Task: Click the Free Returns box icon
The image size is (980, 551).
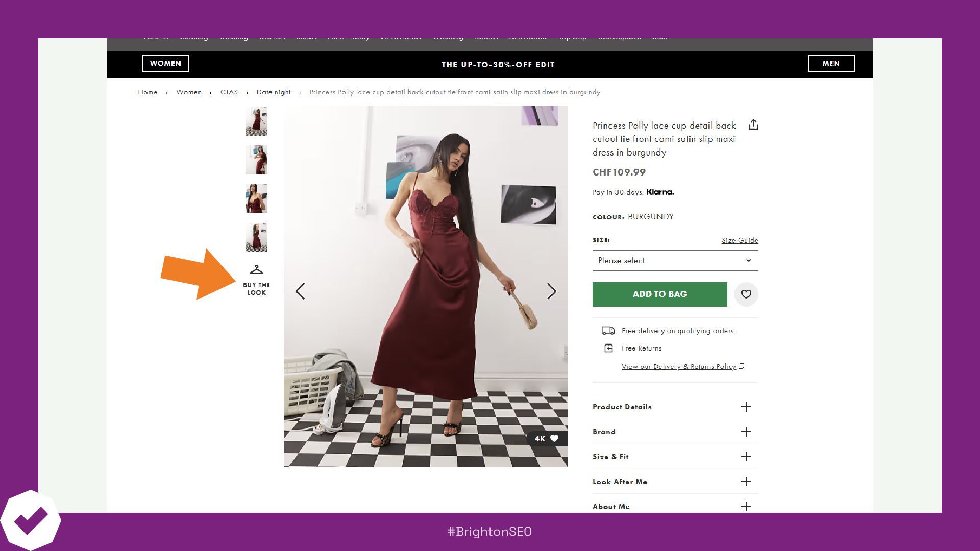Action: (x=608, y=348)
